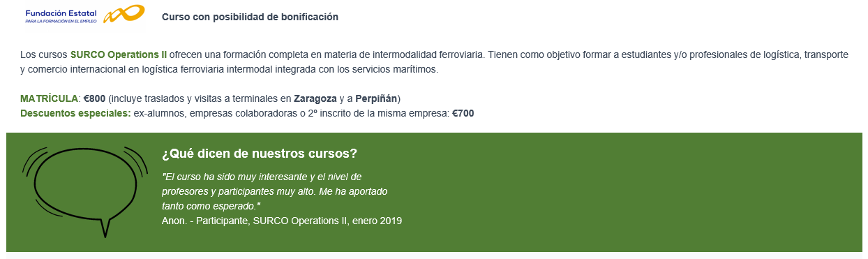Select 'Curso con posibilidad de bonificación' heading
Image resolution: width=868 pixels, height=259 pixels.
[x=250, y=17]
